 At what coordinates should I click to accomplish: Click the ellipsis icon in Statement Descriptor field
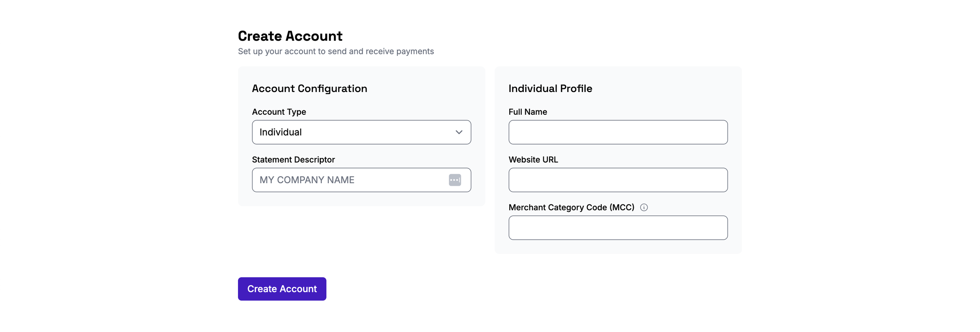455,180
